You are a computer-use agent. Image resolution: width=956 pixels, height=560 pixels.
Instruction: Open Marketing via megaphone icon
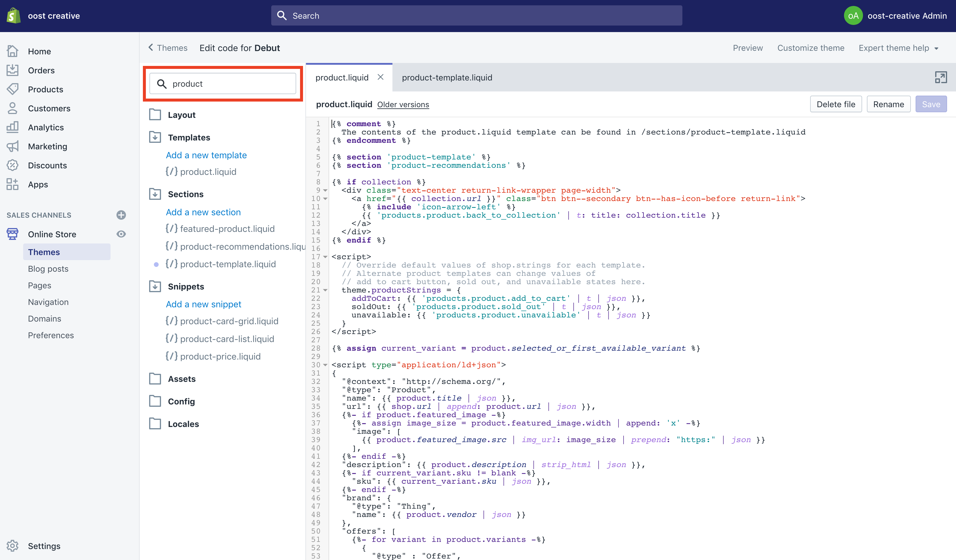pos(12,146)
